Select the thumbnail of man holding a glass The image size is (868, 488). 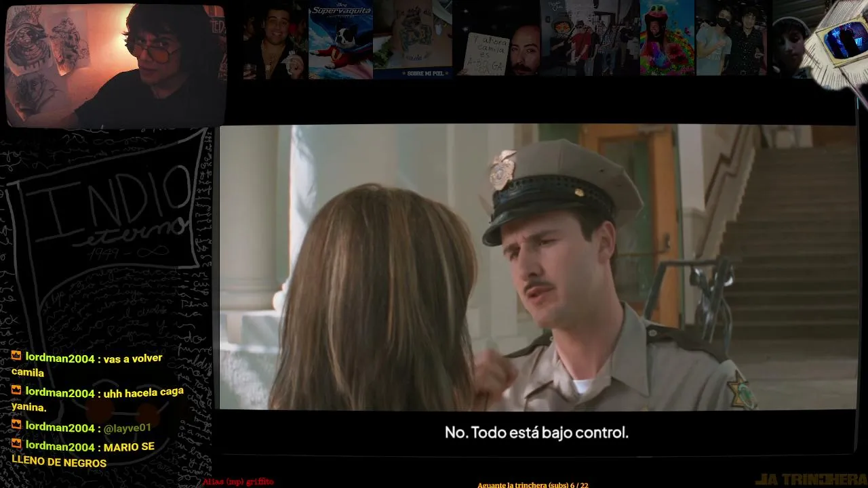(x=275, y=39)
